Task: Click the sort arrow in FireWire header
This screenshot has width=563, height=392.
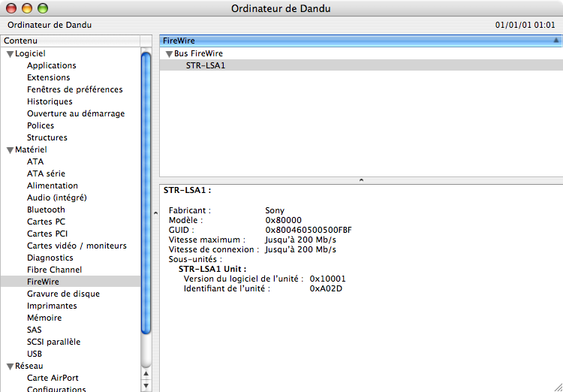Action: [x=555, y=41]
